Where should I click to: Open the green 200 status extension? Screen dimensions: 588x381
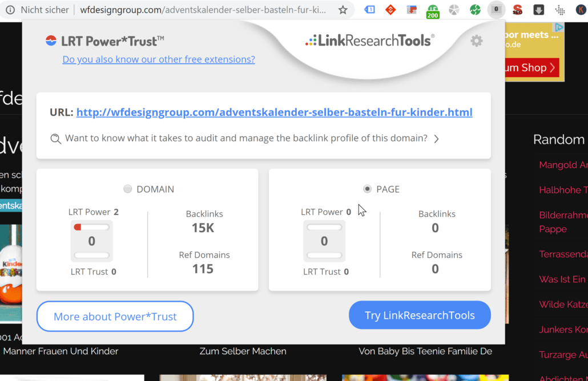(x=433, y=11)
